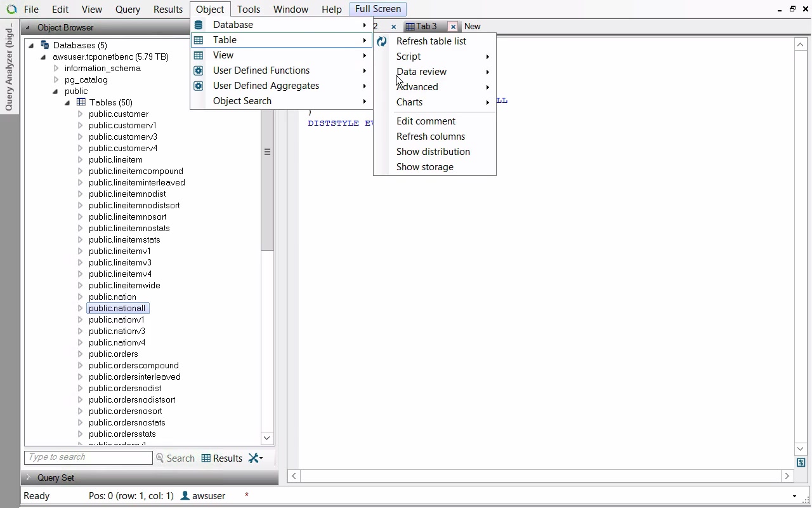Click the Database menu icon
Image resolution: width=812 pixels, height=508 pixels.
tap(199, 25)
